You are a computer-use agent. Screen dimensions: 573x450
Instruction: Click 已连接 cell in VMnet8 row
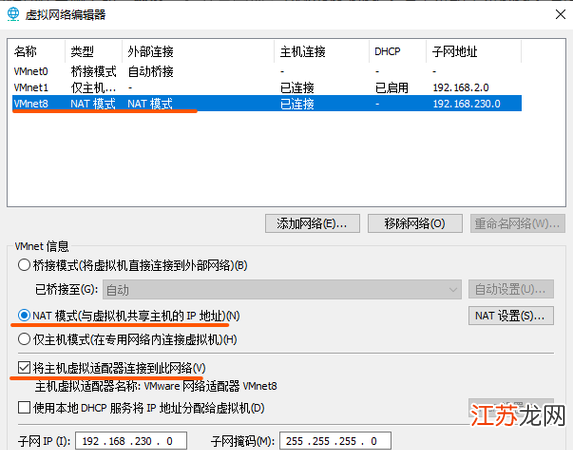point(297,104)
